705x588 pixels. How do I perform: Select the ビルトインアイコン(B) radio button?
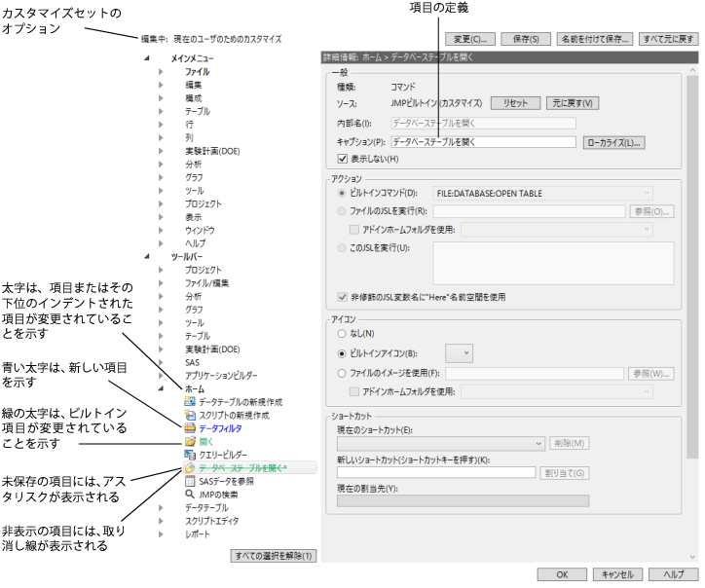342,353
